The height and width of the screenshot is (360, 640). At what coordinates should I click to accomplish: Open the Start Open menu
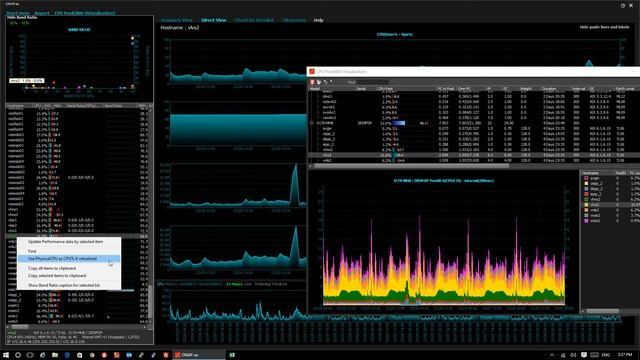[18, 13]
